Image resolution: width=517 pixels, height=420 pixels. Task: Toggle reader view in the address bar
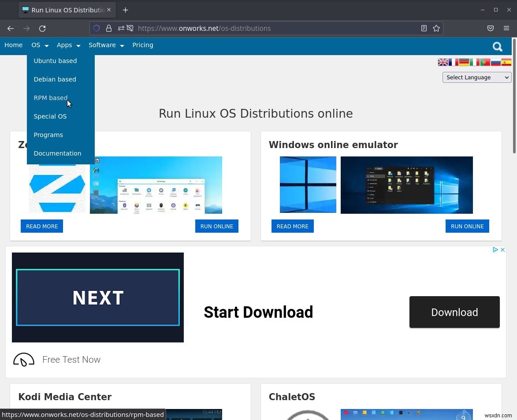(424, 28)
